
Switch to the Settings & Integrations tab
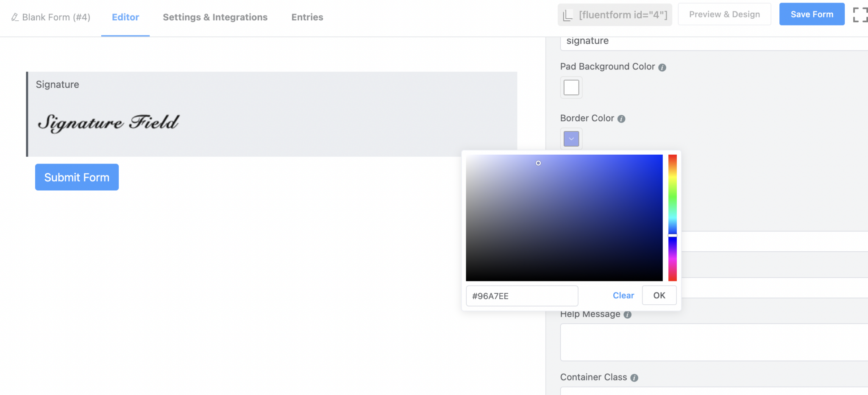point(215,17)
